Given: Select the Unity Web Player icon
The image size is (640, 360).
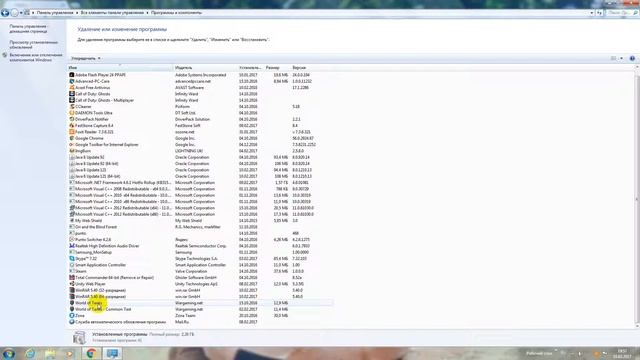Looking at the screenshot, I should point(72,284).
